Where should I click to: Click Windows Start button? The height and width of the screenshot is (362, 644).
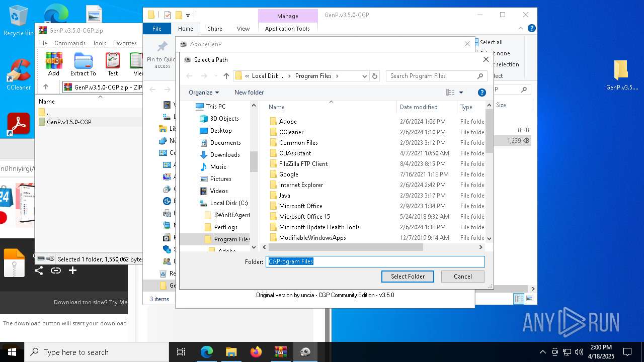tap(12, 352)
